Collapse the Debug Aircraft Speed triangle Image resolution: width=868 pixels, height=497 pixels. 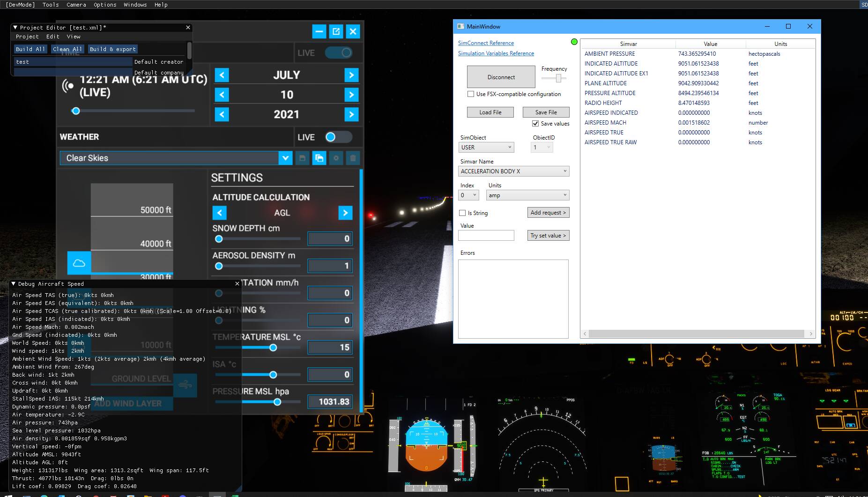14,284
